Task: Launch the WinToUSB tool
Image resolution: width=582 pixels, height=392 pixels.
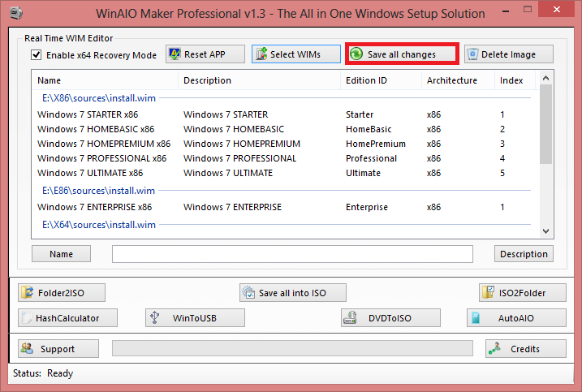Action: pos(195,318)
